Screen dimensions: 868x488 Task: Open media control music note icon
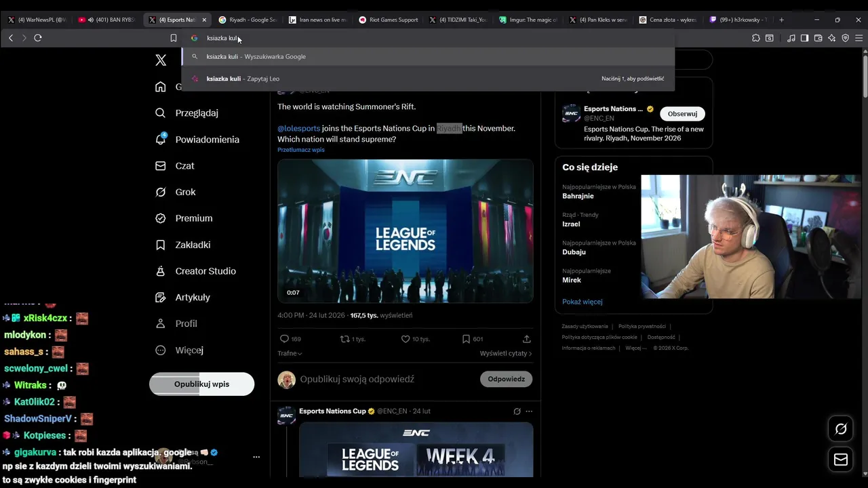(x=791, y=38)
